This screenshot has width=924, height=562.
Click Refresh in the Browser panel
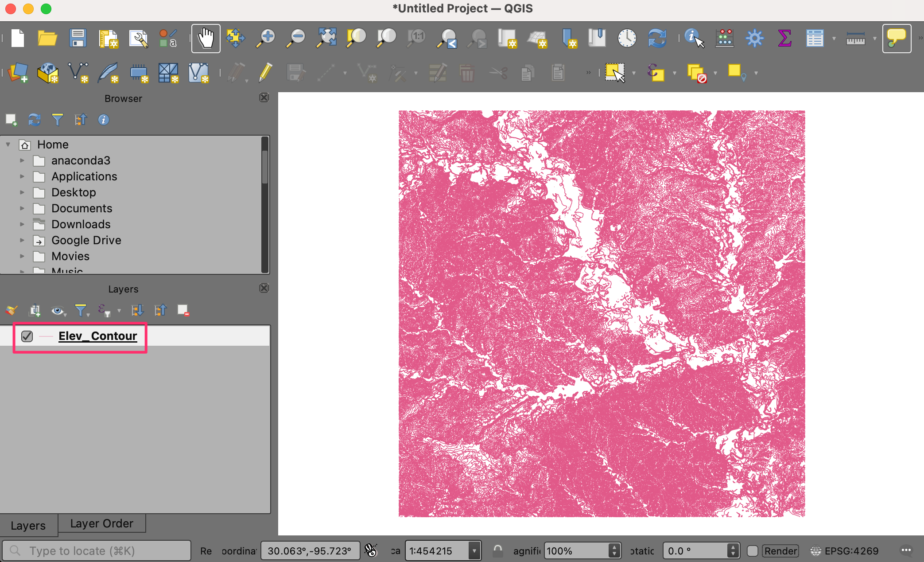pos(34,120)
